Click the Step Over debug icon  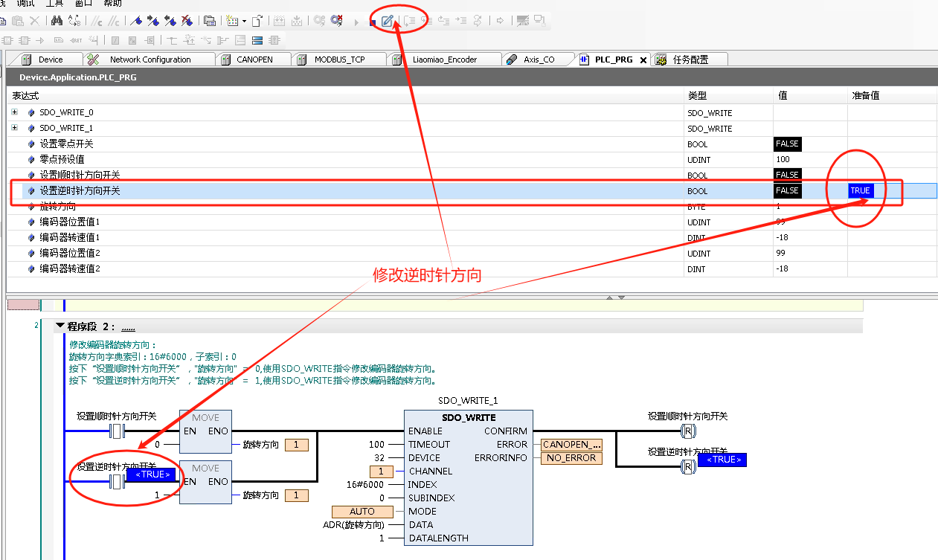pyautogui.click(x=408, y=21)
